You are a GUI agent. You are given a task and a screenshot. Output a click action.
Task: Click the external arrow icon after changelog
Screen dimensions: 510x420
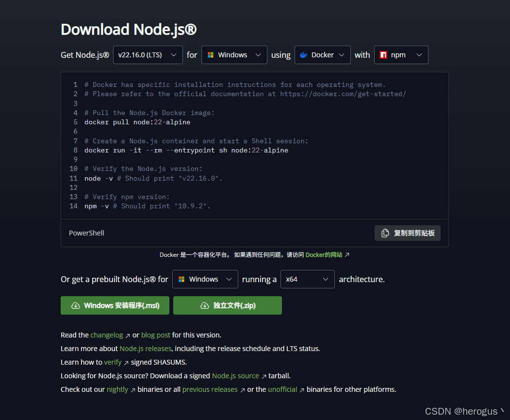(128, 336)
